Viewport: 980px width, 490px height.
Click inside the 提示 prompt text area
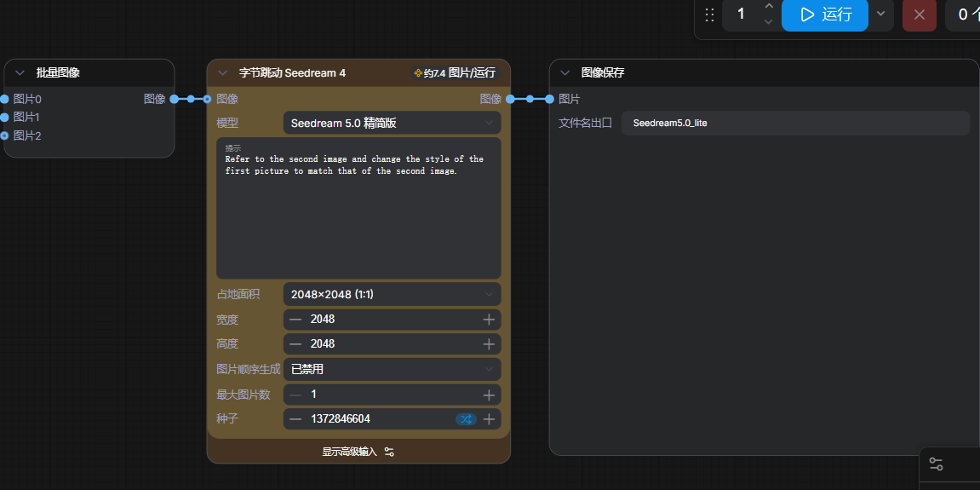(x=358, y=209)
